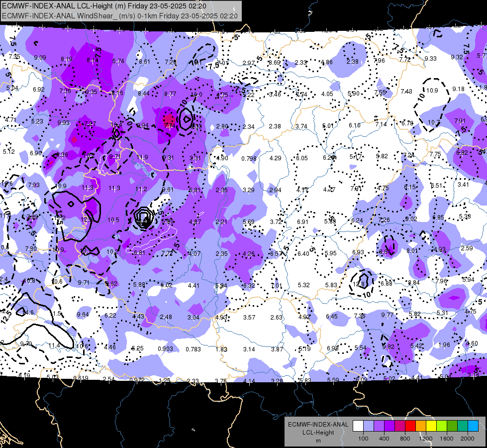Image resolution: width=487 pixels, height=448 pixels.
Task: Click the grid value 6.24
Action: (357, 220)
